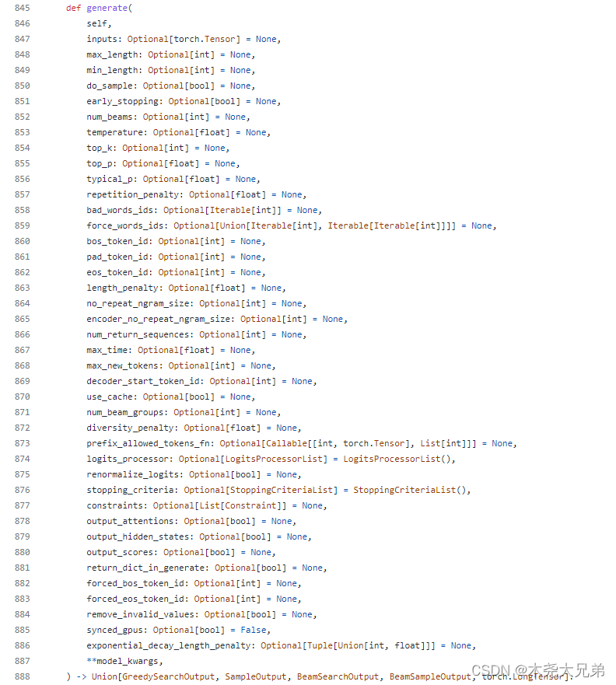Click 'forced_bos_token_id' parameter name
This screenshot has height=685, width=616.
click(135, 583)
